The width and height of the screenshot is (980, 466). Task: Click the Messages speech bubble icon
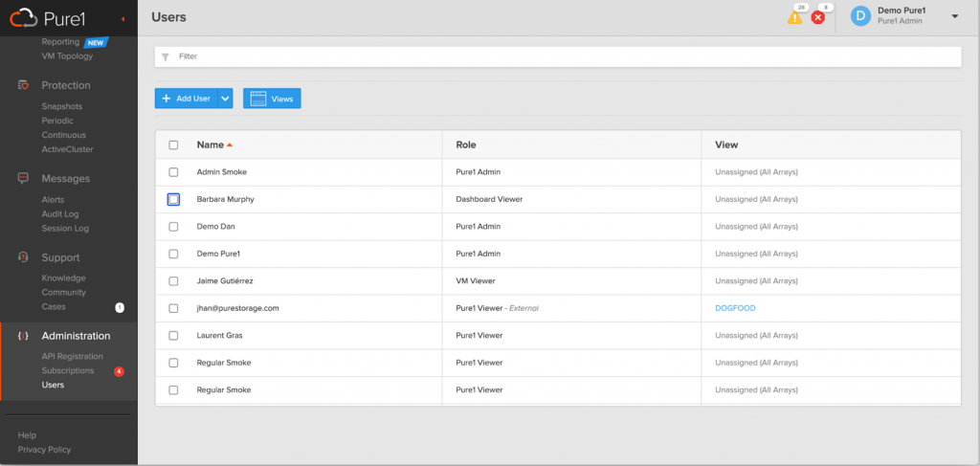(23, 178)
